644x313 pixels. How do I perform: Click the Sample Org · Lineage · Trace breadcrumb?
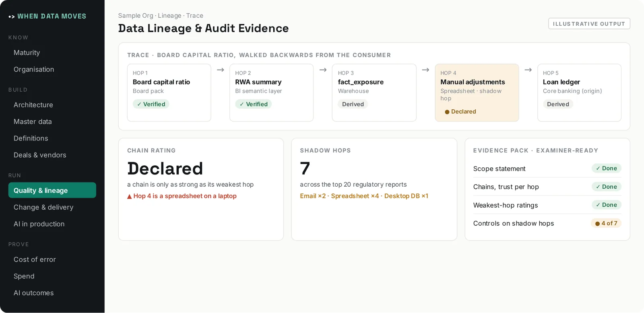(x=161, y=16)
